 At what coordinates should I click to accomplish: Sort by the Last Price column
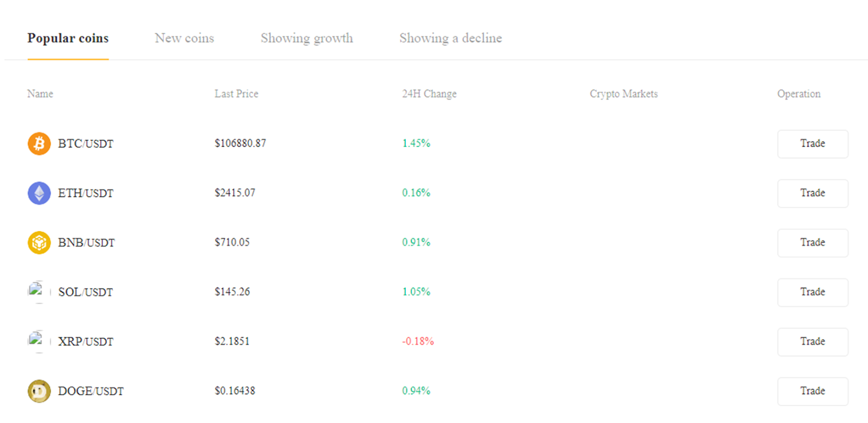click(236, 93)
